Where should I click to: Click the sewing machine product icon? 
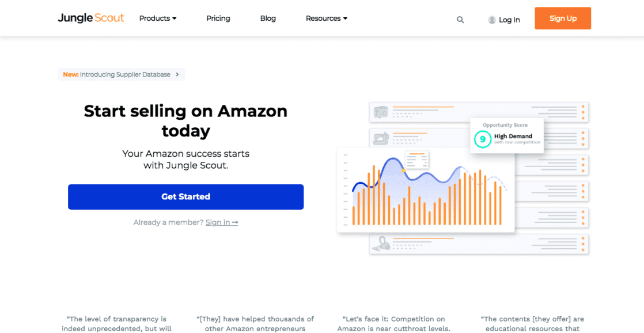point(381,138)
